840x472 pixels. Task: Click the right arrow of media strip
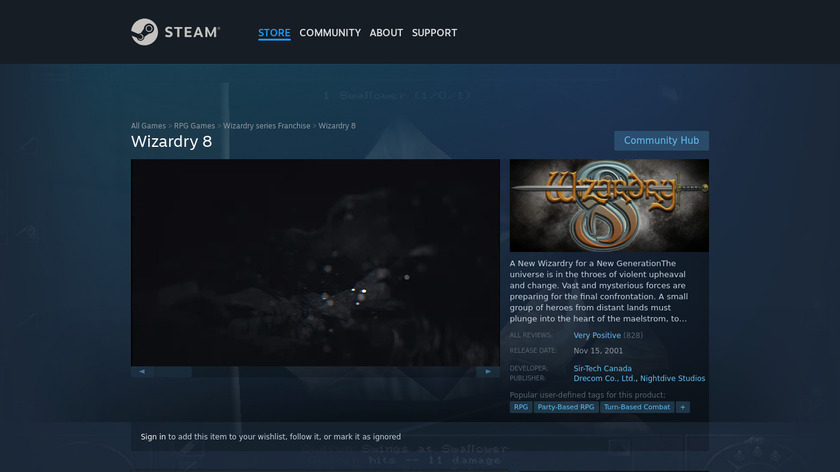488,371
